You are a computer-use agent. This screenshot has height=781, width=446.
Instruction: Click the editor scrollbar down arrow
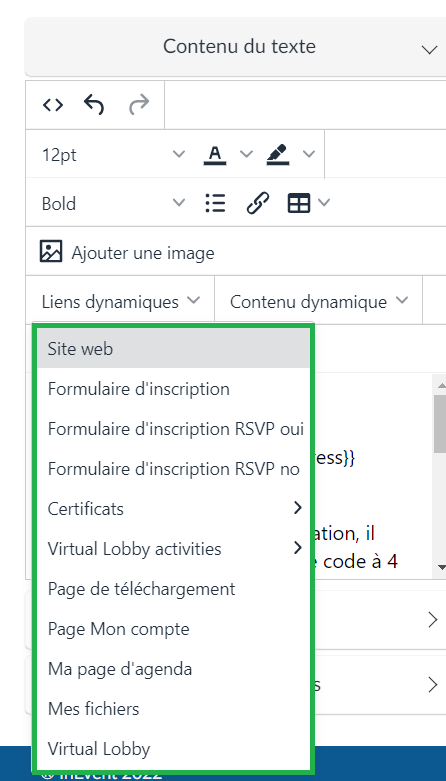point(441,567)
